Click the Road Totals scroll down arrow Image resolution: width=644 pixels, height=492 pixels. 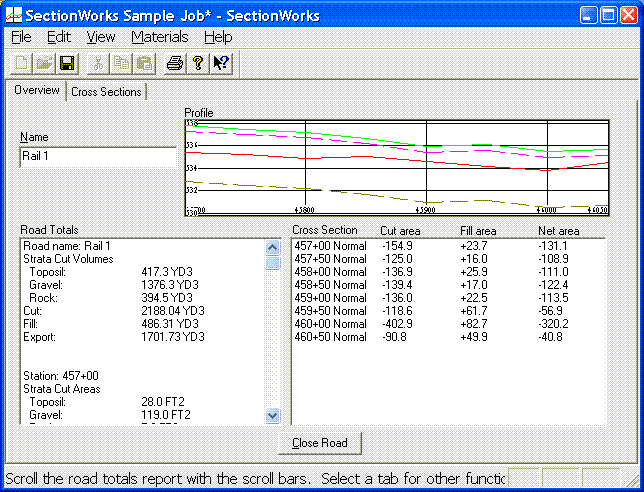[273, 416]
